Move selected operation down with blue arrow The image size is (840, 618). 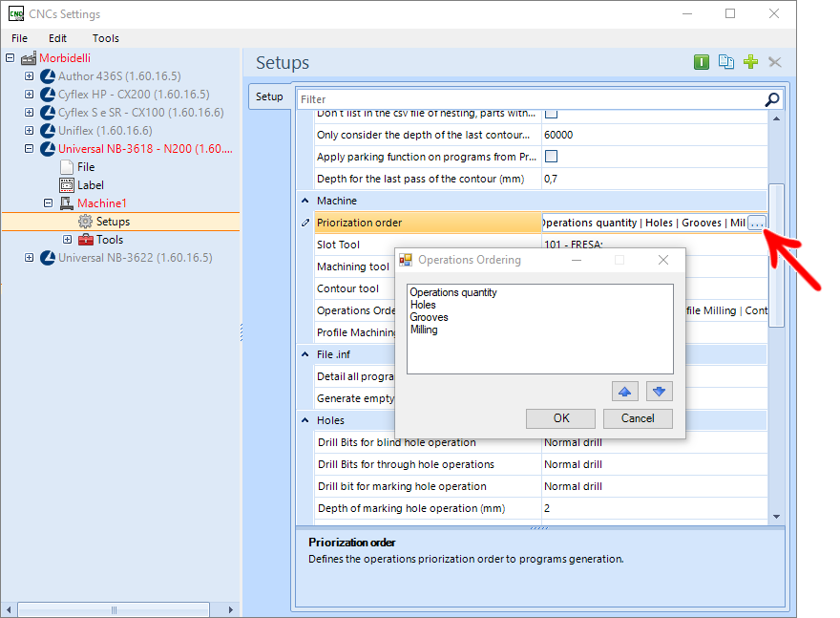pos(659,392)
